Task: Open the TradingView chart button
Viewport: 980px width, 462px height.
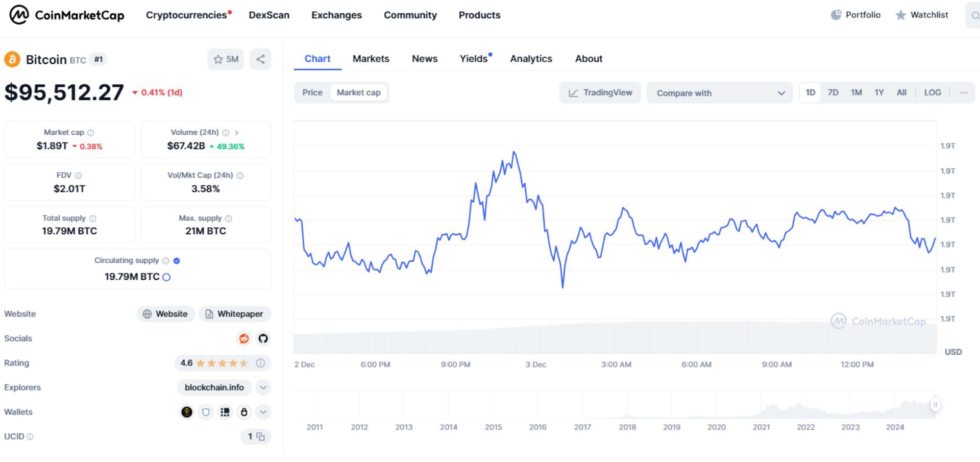Action: 600,92
